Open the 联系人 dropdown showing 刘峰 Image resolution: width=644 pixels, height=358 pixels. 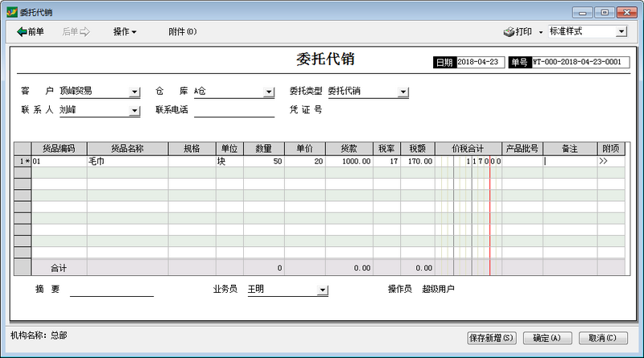click(x=134, y=110)
